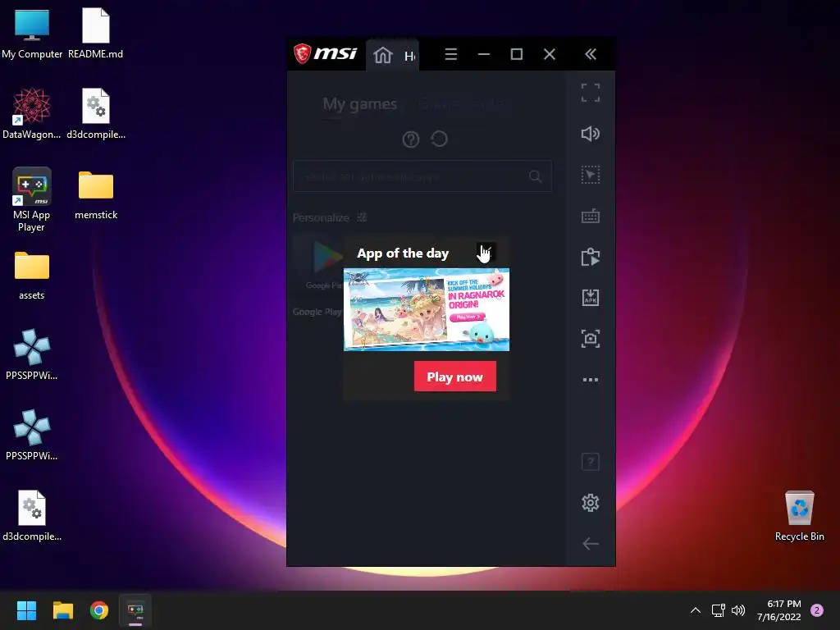Screen dimensions: 840x630
Task: Open the MSI App Player home tab
Action: (x=392, y=55)
